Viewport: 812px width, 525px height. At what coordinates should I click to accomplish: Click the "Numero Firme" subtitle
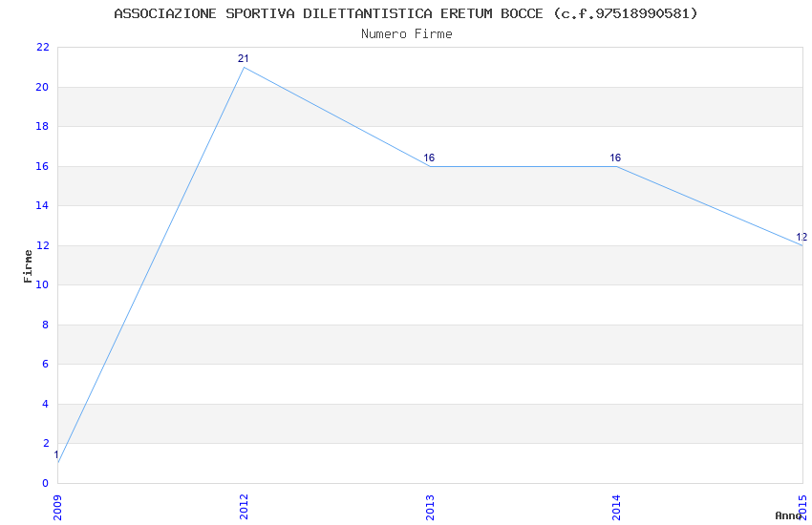[406, 33]
